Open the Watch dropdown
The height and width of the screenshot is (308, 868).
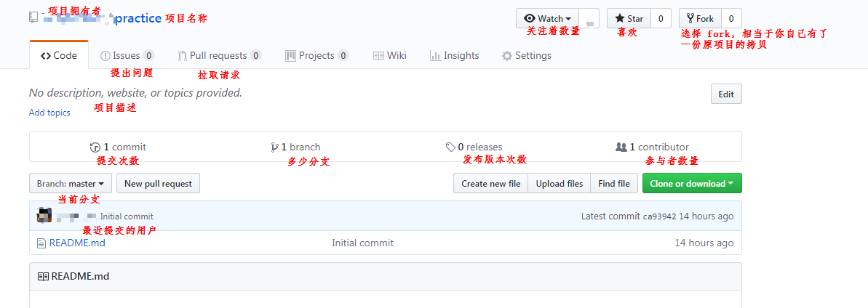[x=547, y=18]
